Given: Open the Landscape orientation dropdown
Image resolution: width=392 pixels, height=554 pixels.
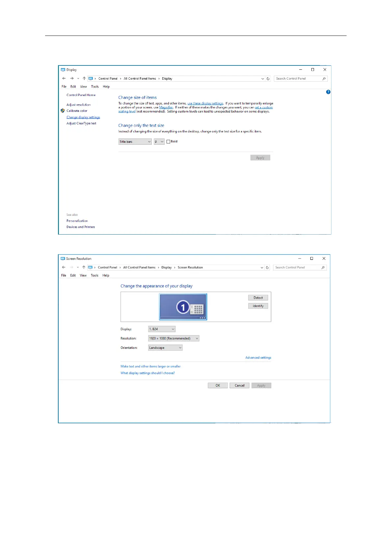Looking at the screenshot, I should click(x=165, y=348).
